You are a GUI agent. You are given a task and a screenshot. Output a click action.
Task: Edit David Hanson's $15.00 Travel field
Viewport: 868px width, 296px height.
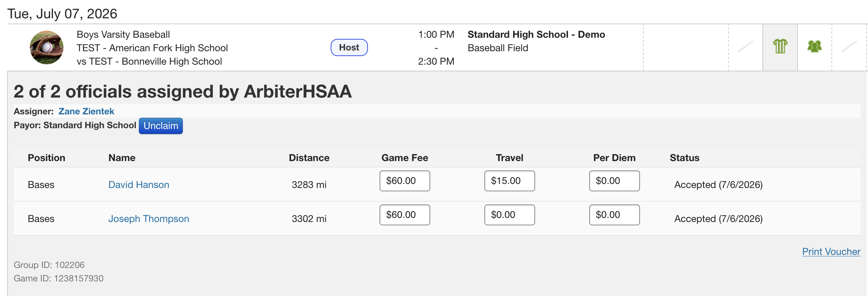click(510, 181)
